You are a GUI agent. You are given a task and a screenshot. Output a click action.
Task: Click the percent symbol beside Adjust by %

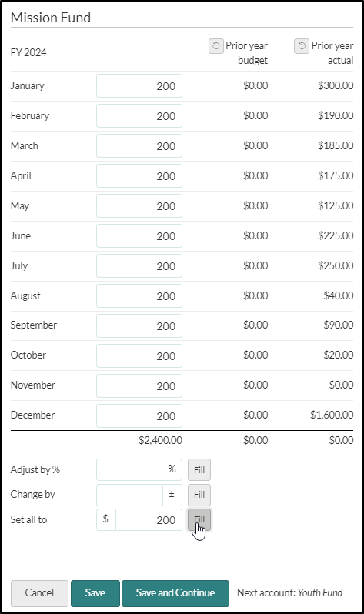[172, 469]
